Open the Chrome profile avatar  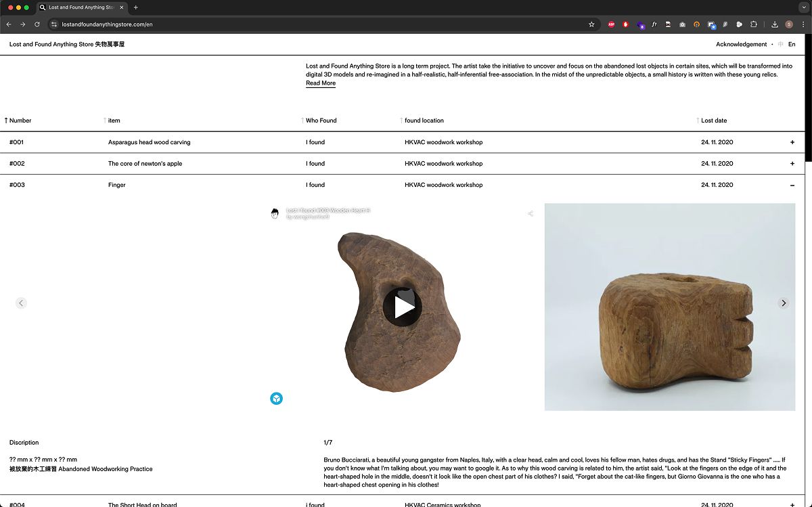(x=789, y=24)
